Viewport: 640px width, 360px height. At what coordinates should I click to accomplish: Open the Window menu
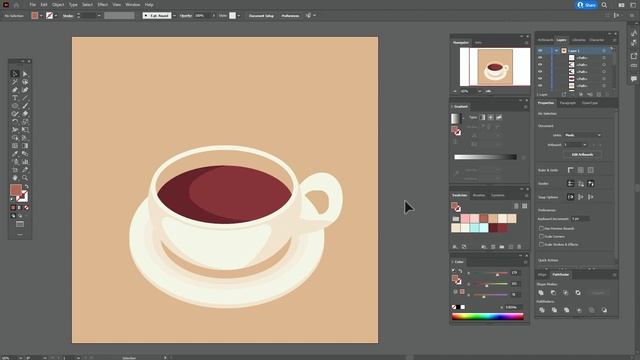tap(133, 4)
